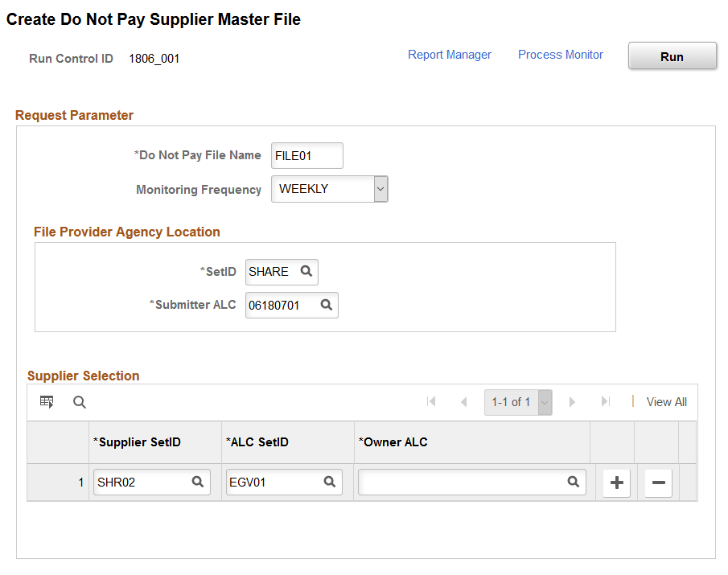Screen dimensions: 728x575
Task: Open the Owner ALC lookup
Action: coord(573,482)
